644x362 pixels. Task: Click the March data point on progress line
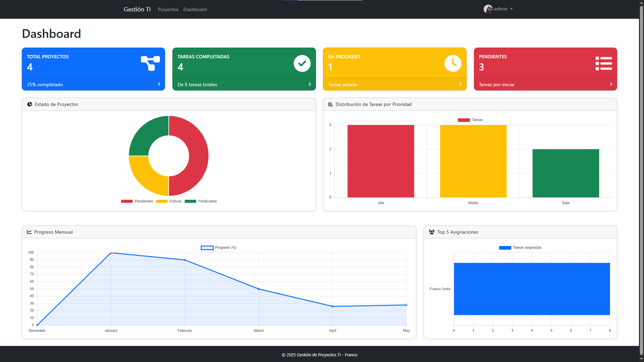tap(259, 289)
